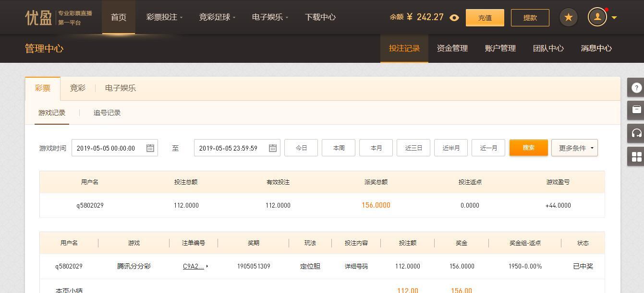The image size is (644, 293).
Task: Click the 管理中心 heading
Action: [44, 48]
